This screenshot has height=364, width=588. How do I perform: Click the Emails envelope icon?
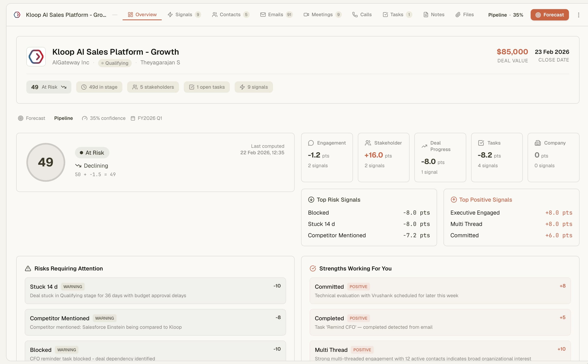263,14
